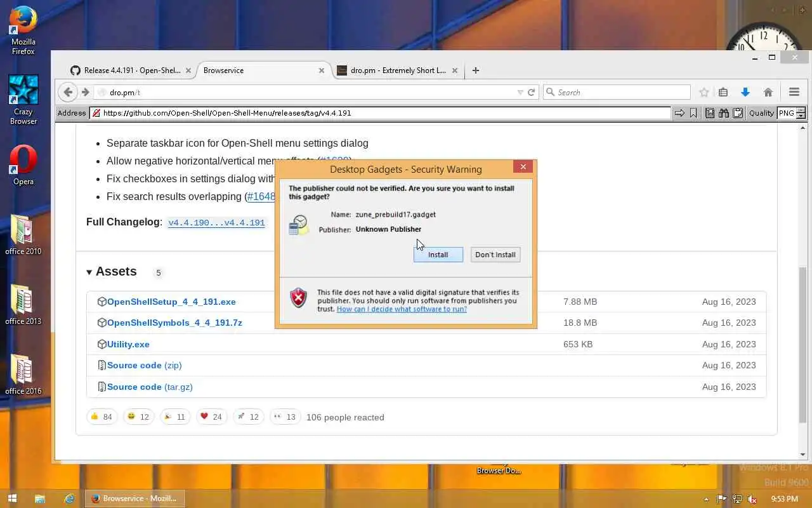Viewport: 812px width, 508px height.
Task: Open a new tab with plus
Action: click(475, 70)
